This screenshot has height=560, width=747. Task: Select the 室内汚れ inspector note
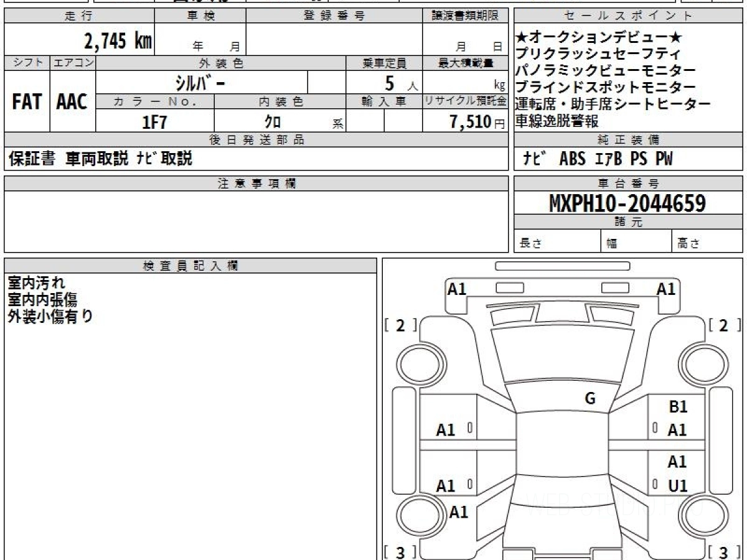point(36,284)
